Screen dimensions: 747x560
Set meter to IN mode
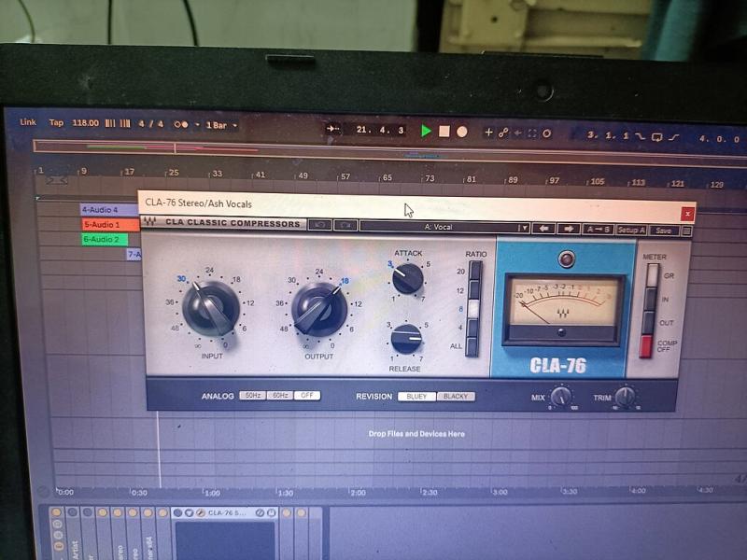point(650,299)
